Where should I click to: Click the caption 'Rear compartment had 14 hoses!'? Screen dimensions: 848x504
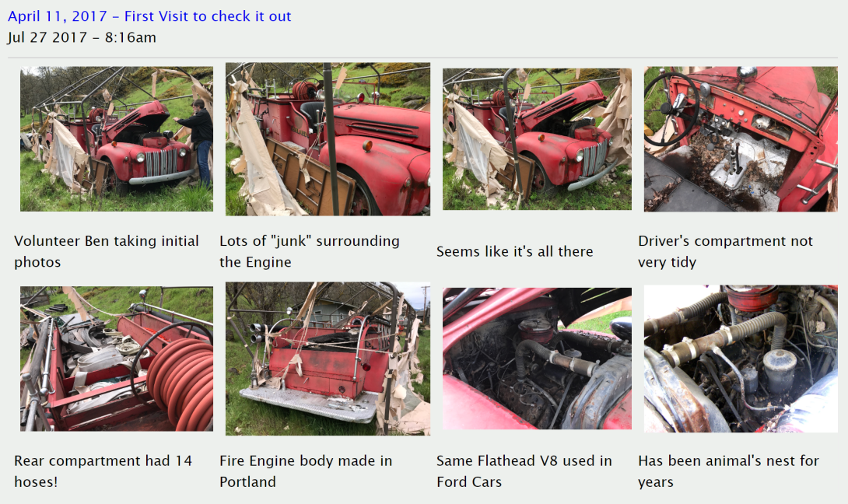[103, 471]
